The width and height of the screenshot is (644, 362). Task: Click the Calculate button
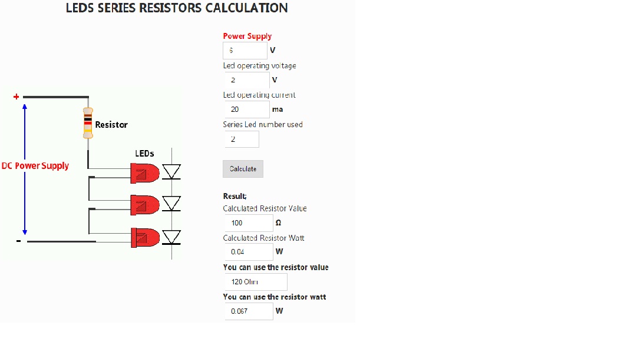pos(243,169)
